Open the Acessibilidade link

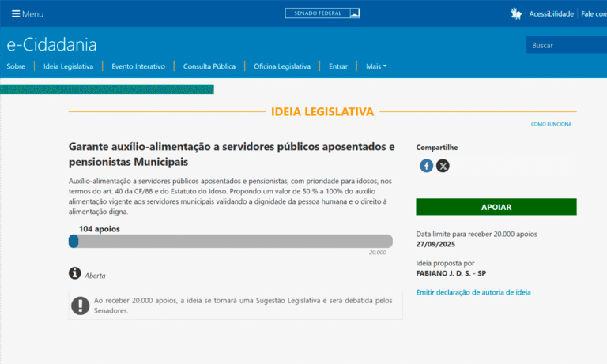[x=551, y=14]
